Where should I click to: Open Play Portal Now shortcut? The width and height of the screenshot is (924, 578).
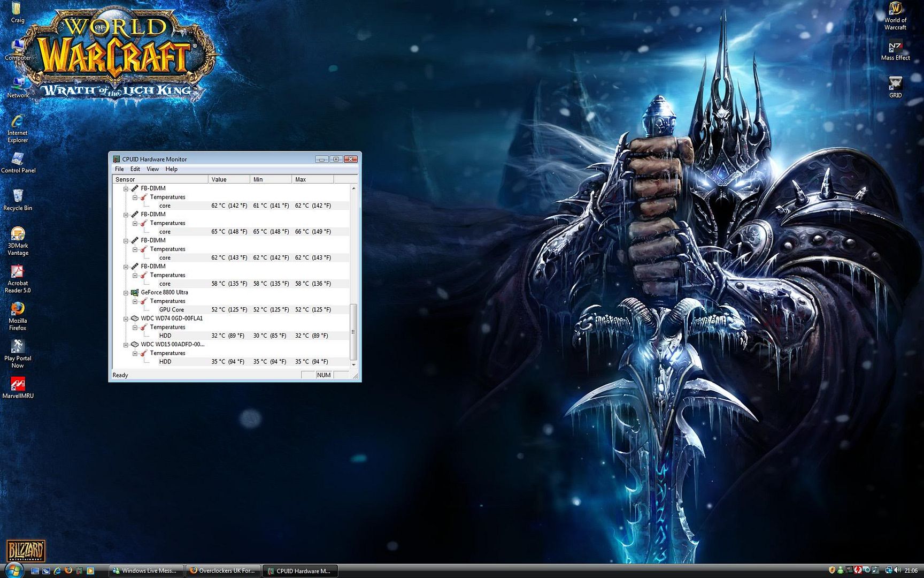[18, 354]
